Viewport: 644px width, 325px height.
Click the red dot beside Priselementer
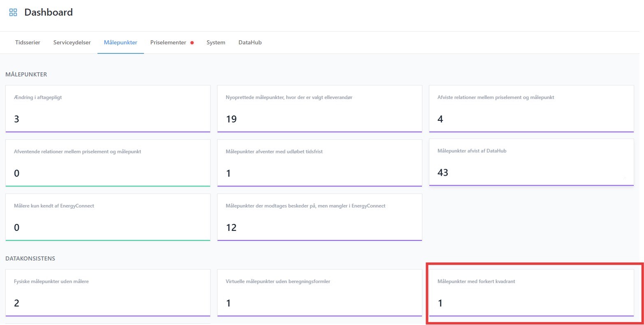[x=192, y=43]
